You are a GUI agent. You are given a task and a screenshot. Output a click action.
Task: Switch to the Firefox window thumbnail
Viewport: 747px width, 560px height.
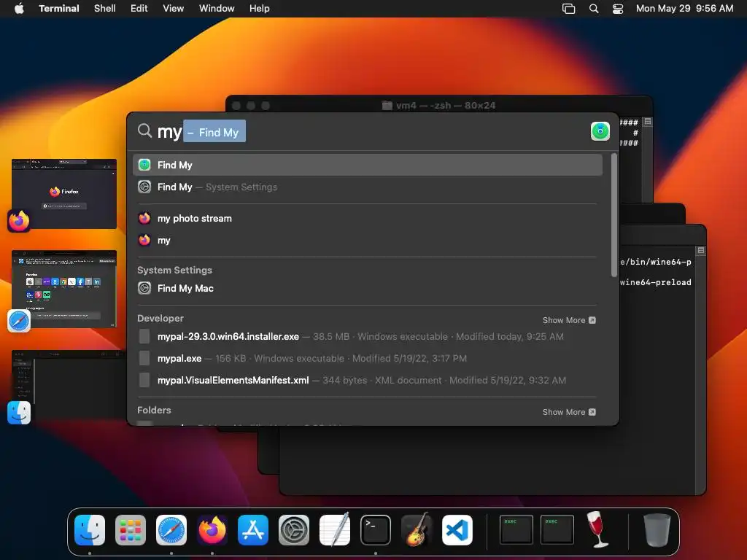point(64,194)
